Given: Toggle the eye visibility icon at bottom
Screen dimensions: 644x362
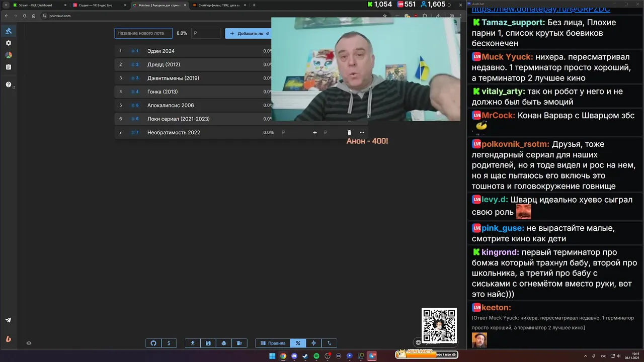Looking at the screenshot, I should tap(29, 343).
